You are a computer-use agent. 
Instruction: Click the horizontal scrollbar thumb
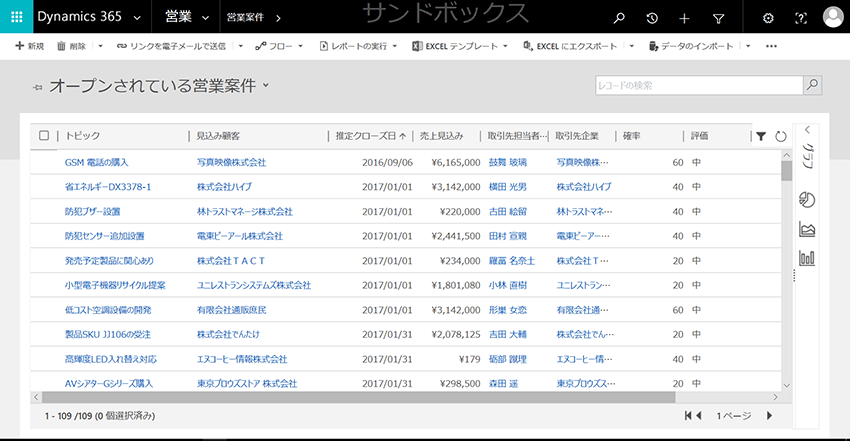(358, 397)
